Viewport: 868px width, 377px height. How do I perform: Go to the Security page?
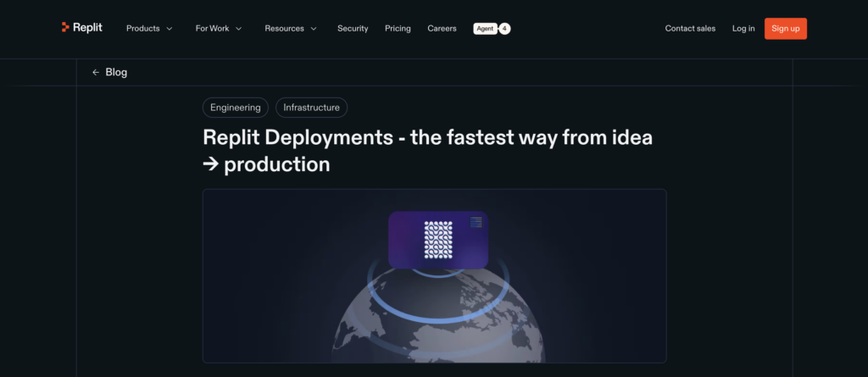[x=353, y=29]
